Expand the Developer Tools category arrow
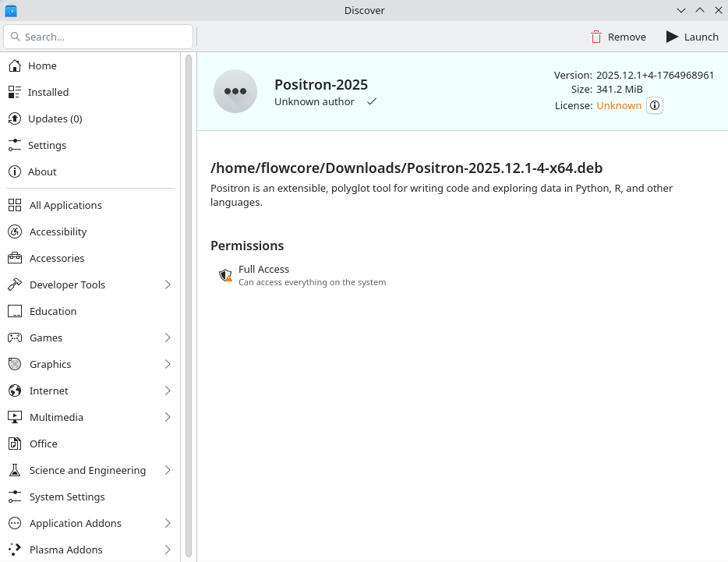728x562 pixels. click(x=168, y=285)
